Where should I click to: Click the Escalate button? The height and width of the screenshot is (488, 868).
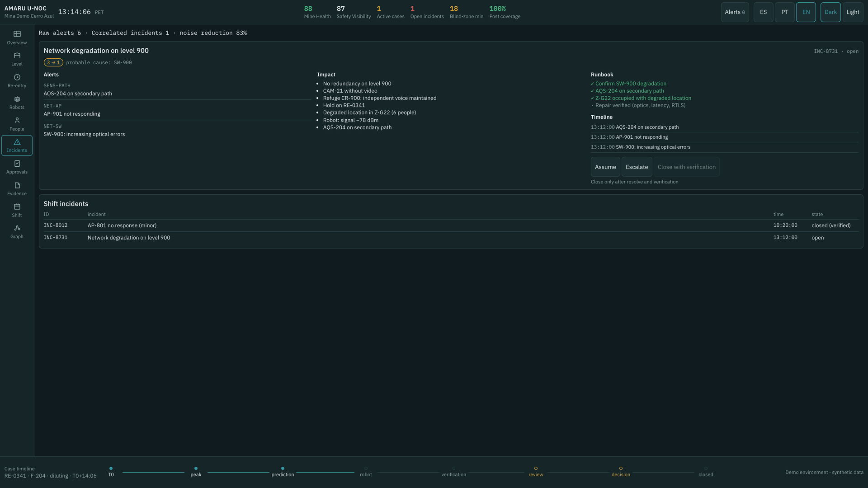(x=637, y=167)
